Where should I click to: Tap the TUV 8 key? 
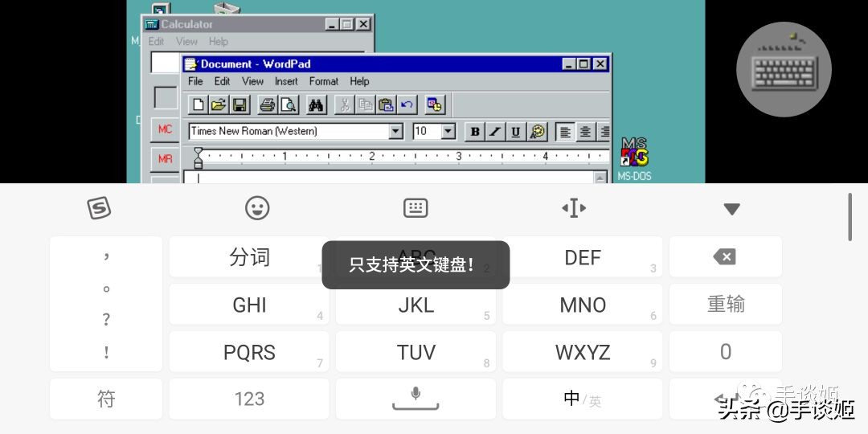coord(416,352)
